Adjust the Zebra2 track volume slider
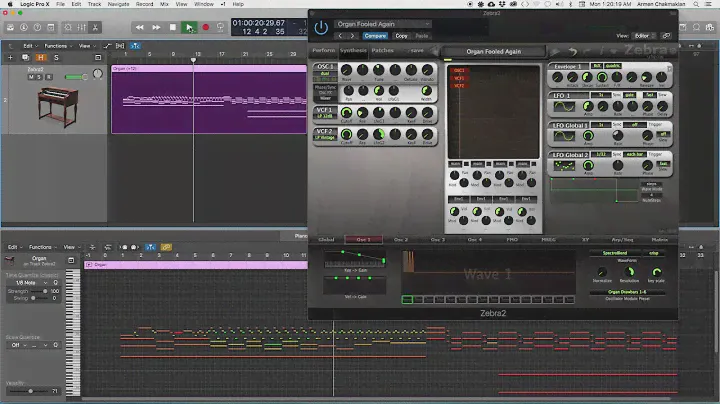 click(x=76, y=77)
